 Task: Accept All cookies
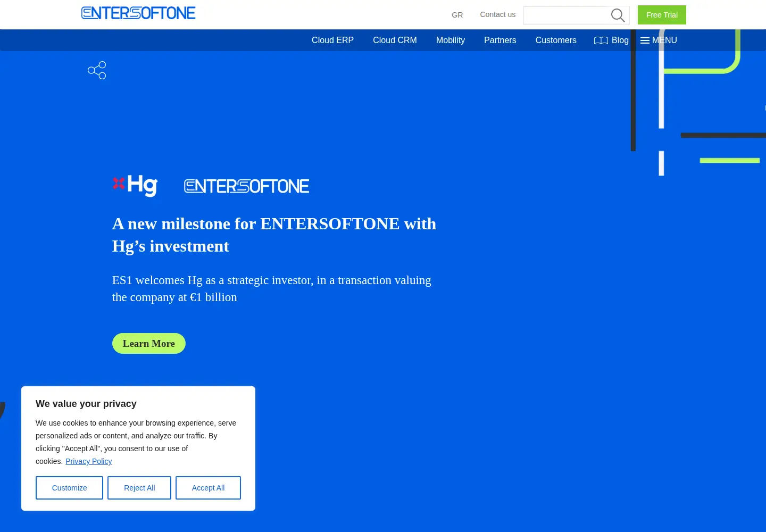(208, 488)
